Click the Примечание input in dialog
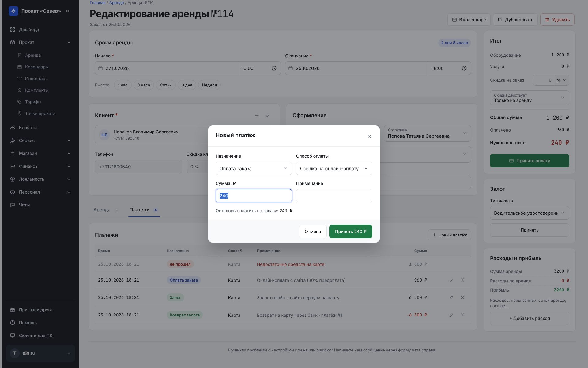This screenshot has width=588, height=368. tap(334, 196)
